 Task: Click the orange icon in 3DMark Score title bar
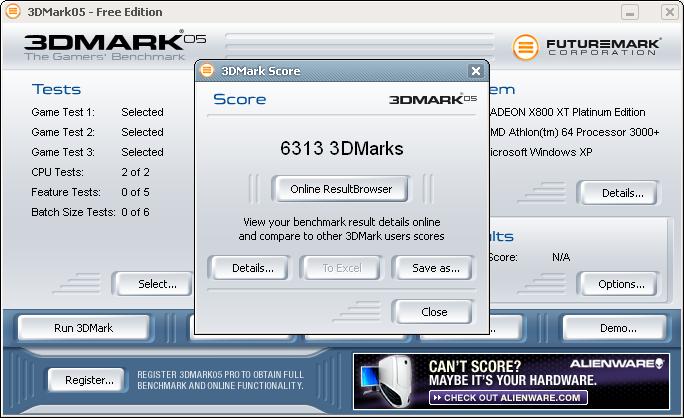(x=207, y=70)
